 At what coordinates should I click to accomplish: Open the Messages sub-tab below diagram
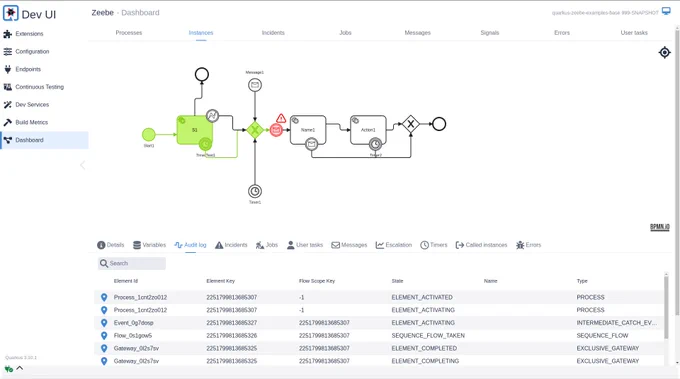point(349,245)
